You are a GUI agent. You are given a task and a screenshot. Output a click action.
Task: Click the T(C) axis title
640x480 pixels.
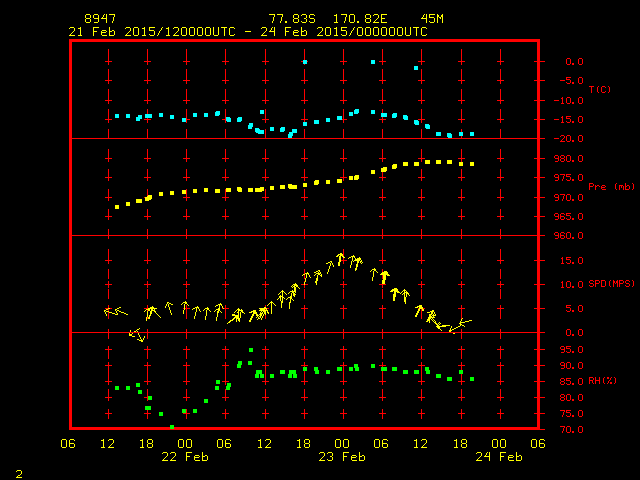coord(600,89)
